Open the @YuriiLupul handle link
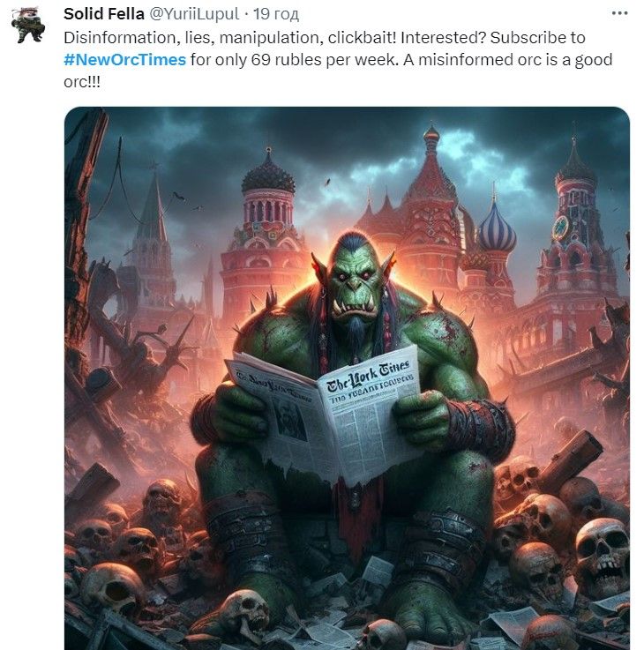Screen dimensions: 644x650 click(194, 14)
